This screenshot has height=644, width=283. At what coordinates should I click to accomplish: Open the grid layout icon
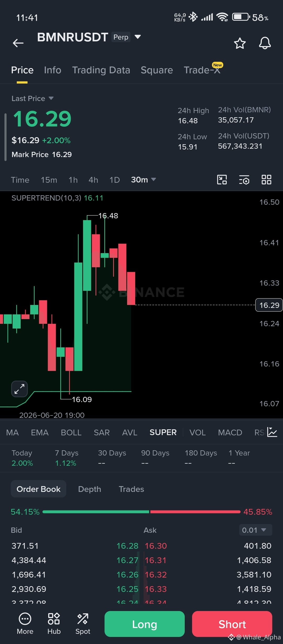[x=266, y=180]
